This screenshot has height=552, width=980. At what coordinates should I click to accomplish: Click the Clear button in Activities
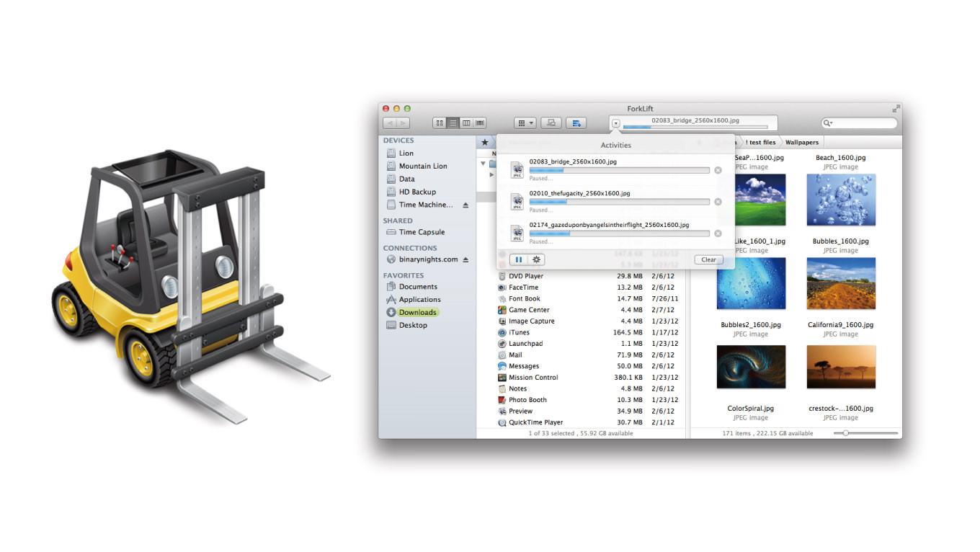[708, 259]
